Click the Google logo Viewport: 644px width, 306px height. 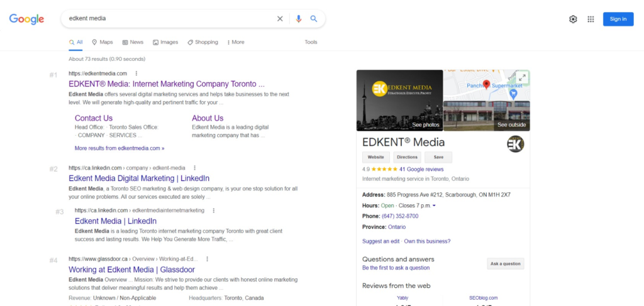pos(26,19)
